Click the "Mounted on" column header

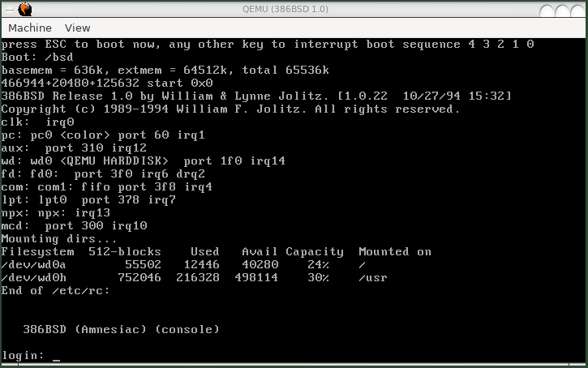pyautogui.click(x=395, y=251)
